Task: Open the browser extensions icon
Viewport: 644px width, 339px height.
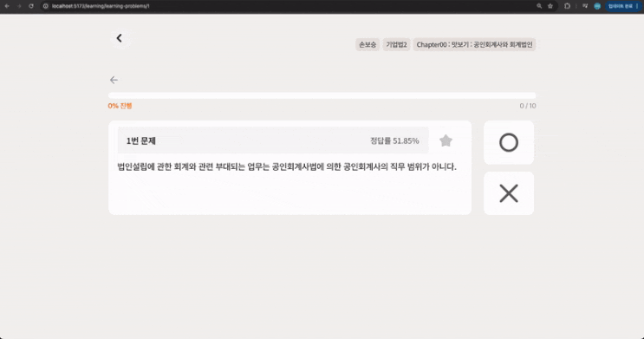Action: pyautogui.click(x=567, y=6)
